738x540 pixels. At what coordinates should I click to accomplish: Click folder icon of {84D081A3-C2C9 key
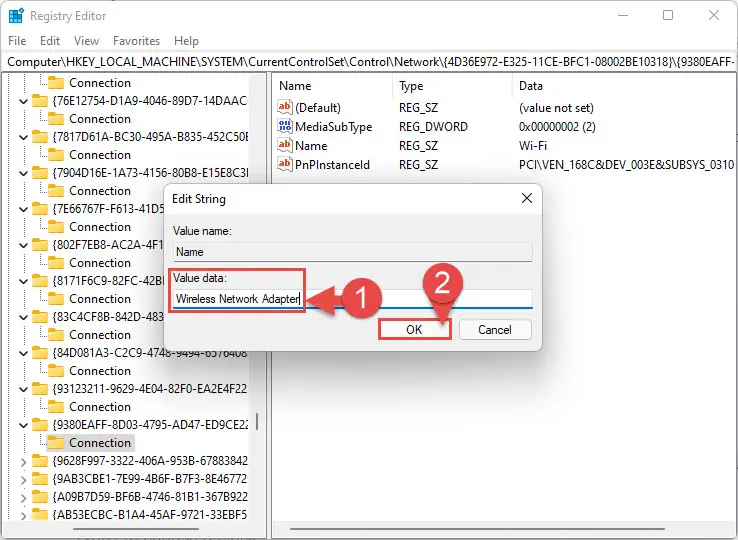point(40,353)
